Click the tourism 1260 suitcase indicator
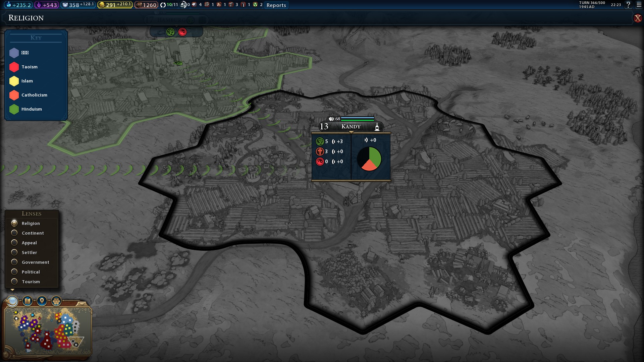Viewport: 644px width, 362px height. tap(146, 5)
